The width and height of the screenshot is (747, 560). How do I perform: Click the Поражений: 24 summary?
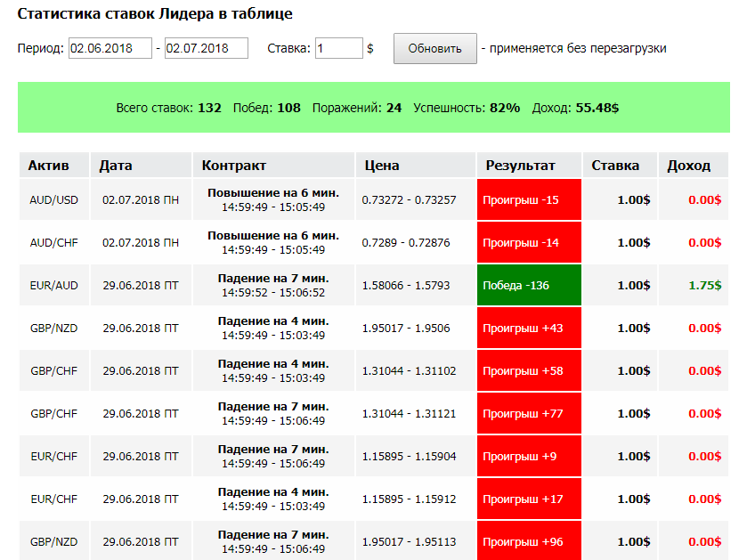pyautogui.click(x=357, y=108)
